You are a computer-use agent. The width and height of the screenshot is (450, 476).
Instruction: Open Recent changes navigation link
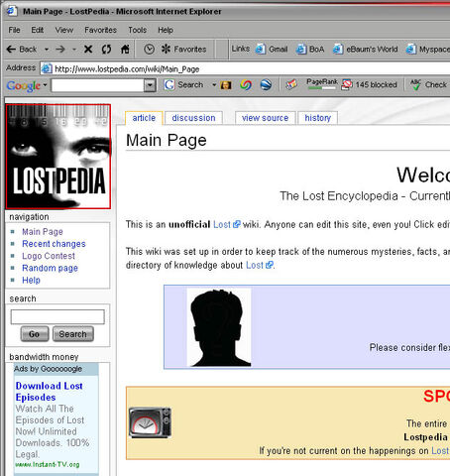point(54,244)
